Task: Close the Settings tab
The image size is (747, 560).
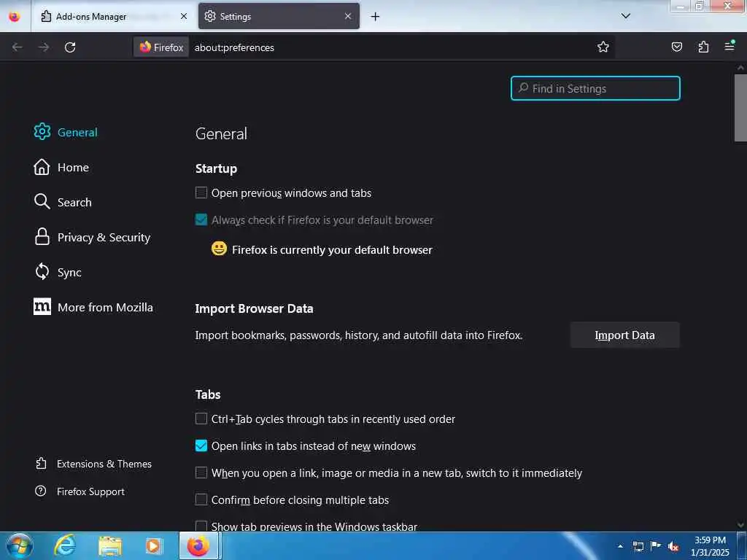Action: coord(348,16)
